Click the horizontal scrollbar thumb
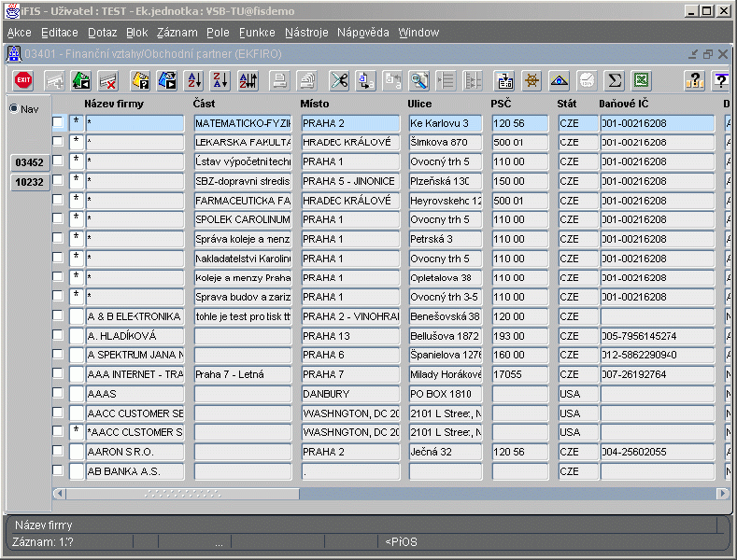 tap(182, 494)
